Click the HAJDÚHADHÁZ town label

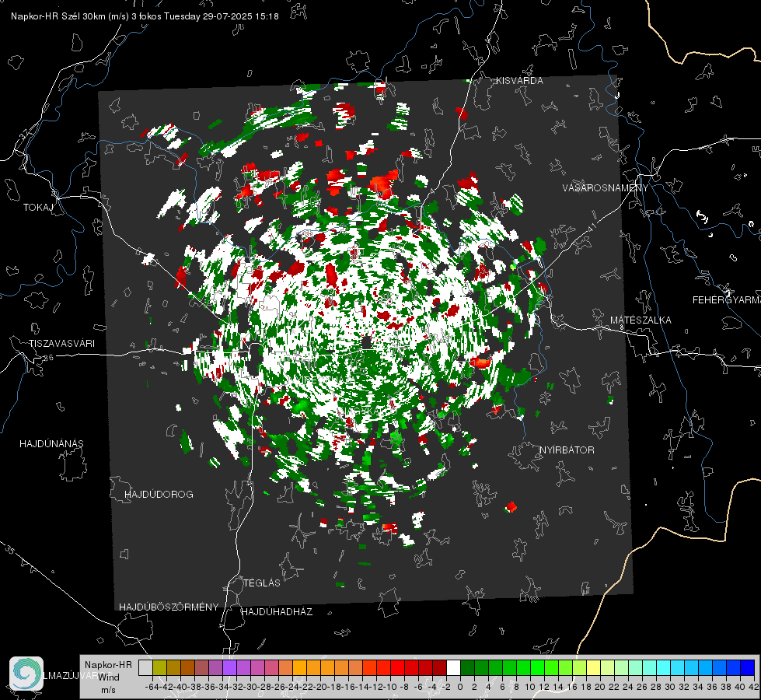tap(277, 612)
